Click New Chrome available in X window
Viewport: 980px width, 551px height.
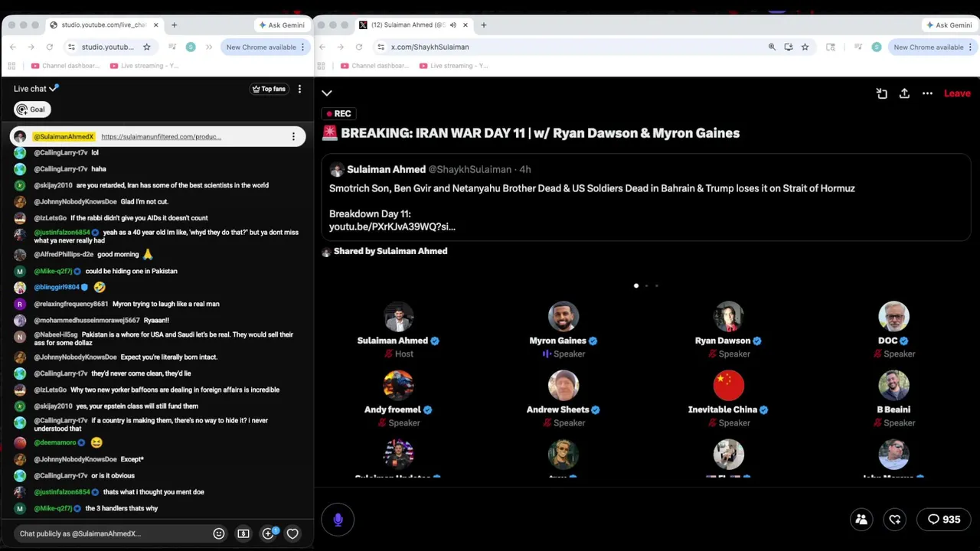coord(933,47)
